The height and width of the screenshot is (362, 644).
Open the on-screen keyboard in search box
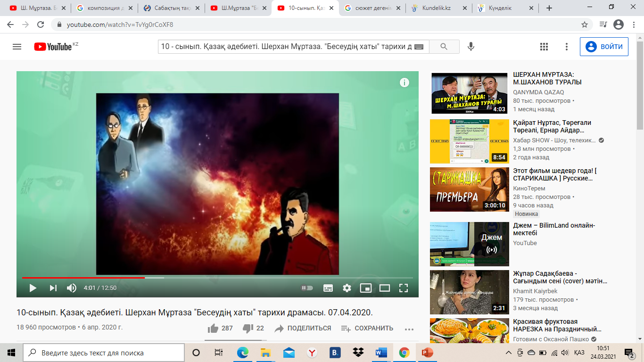[419, 47]
